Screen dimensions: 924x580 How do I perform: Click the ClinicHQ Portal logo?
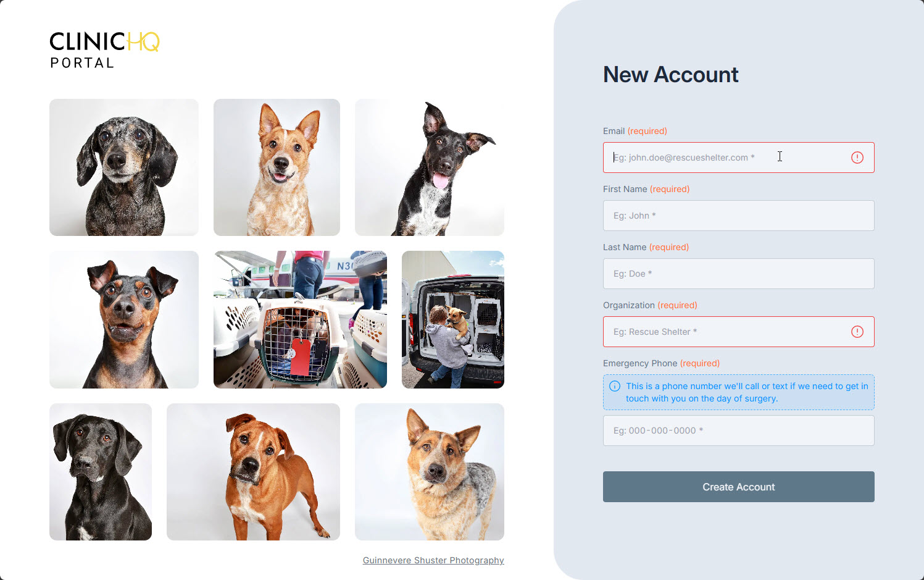tap(104, 50)
